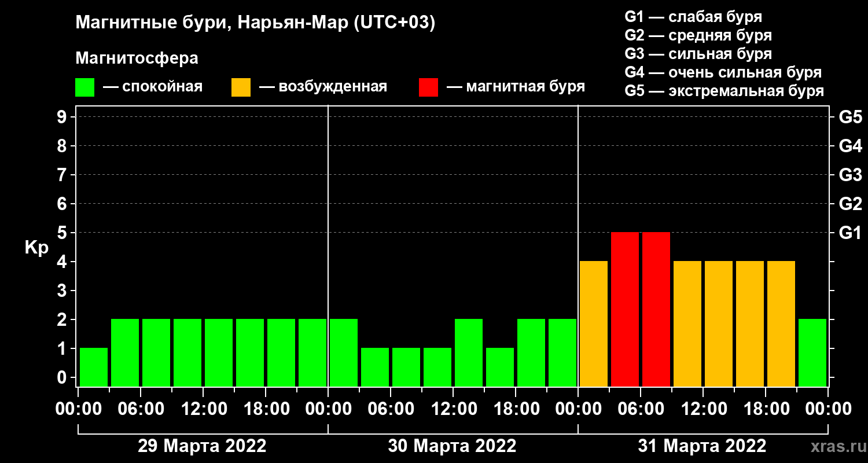Click the red 'магнитная буря' legend swatch
The height and width of the screenshot is (463, 868).
click(428, 87)
